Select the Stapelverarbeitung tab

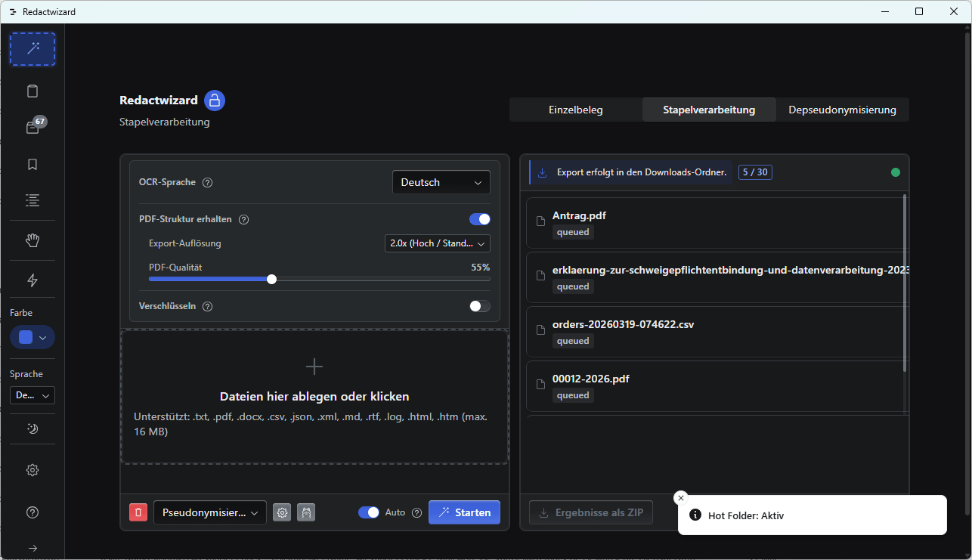pos(709,110)
